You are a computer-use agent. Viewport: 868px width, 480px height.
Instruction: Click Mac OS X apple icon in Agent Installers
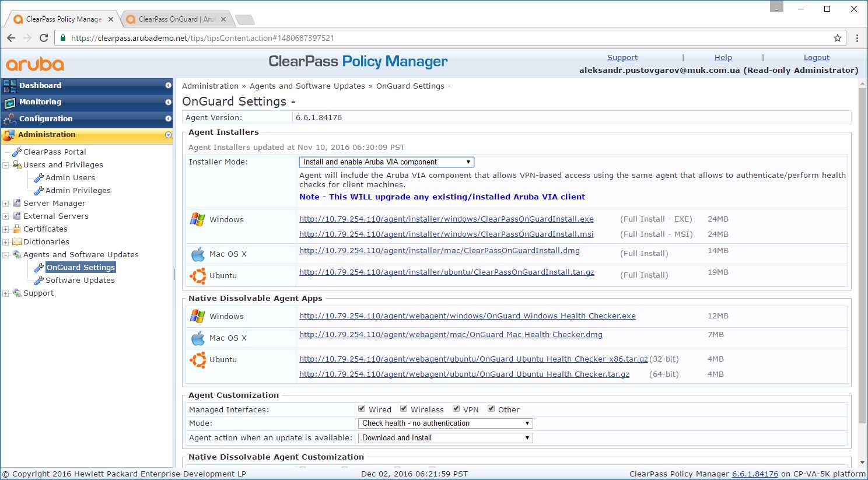(198, 254)
